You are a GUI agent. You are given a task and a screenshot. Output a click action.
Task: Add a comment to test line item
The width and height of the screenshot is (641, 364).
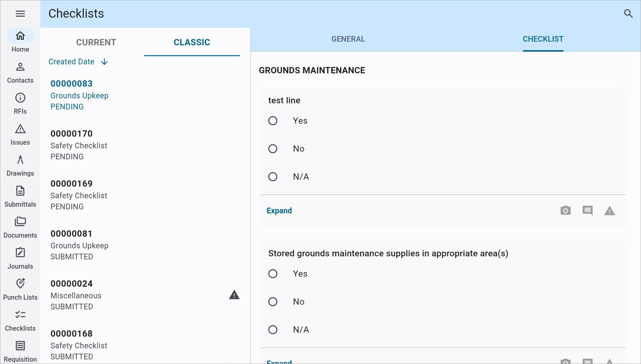pyautogui.click(x=588, y=211)
